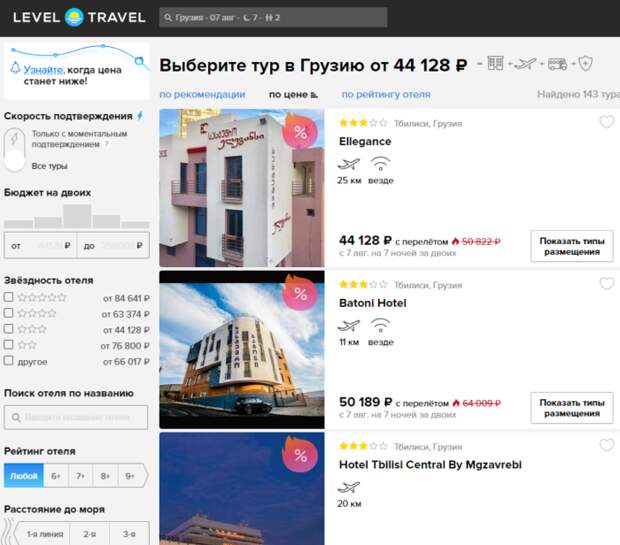Click airplane icon for Hotel Tbilisi Central
Image resolution: width=620 pixels, height=545 pixels.
(x=349, y=487)
